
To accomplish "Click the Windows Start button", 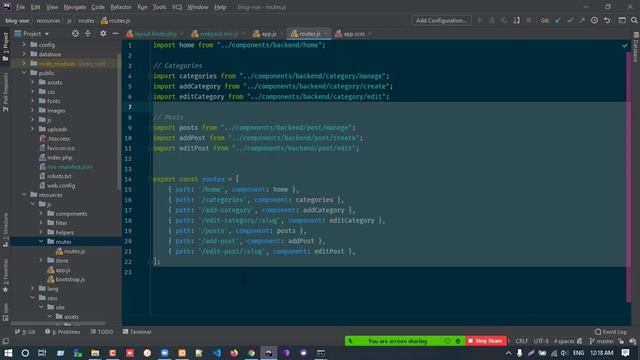I will (8, 353).
